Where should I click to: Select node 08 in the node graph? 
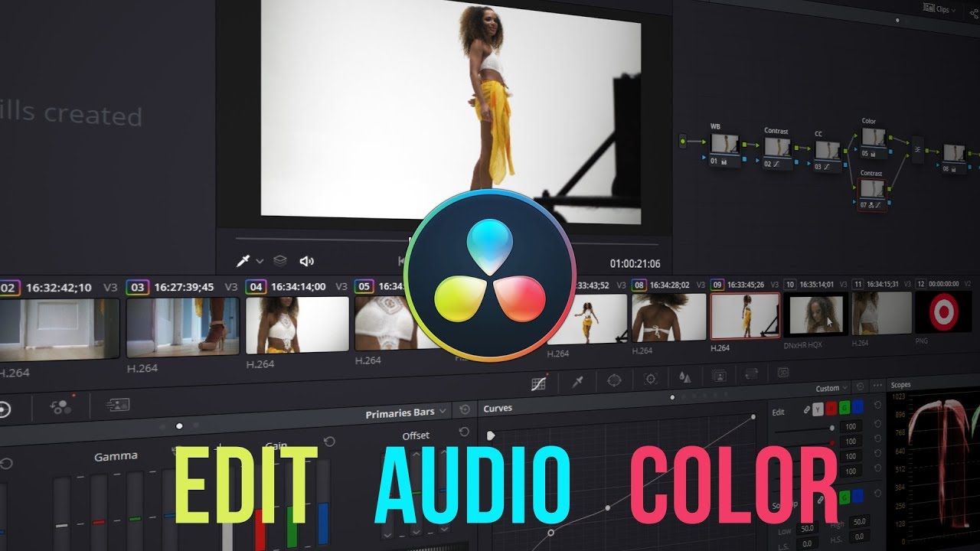click(953, 158)
